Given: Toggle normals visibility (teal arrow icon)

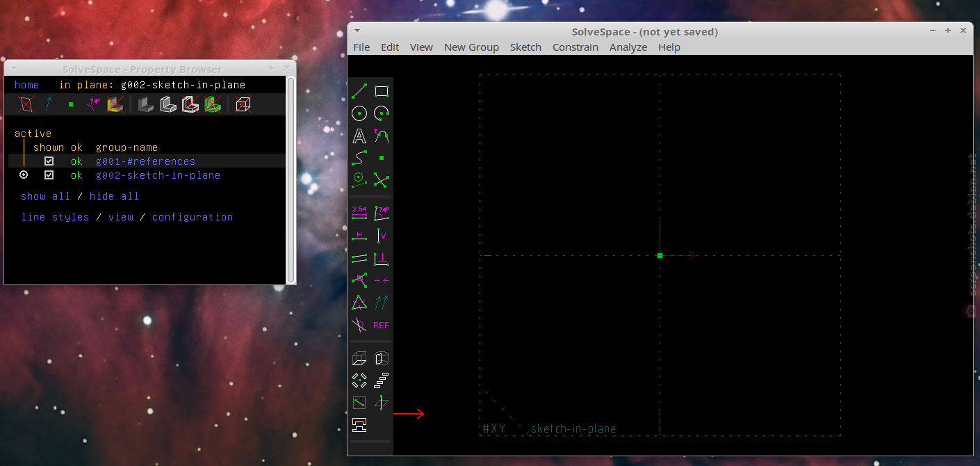Looking at the screenshot, I should (49, 104).
